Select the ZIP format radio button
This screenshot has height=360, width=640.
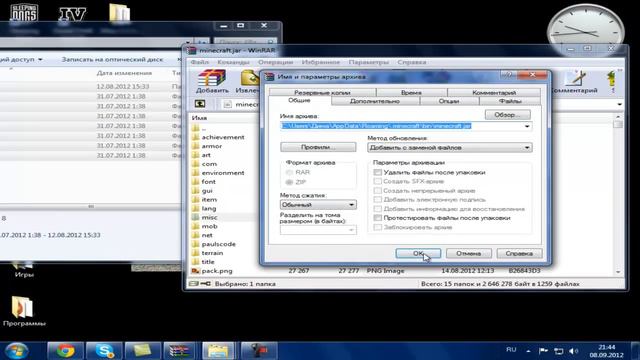coord(289,182)
